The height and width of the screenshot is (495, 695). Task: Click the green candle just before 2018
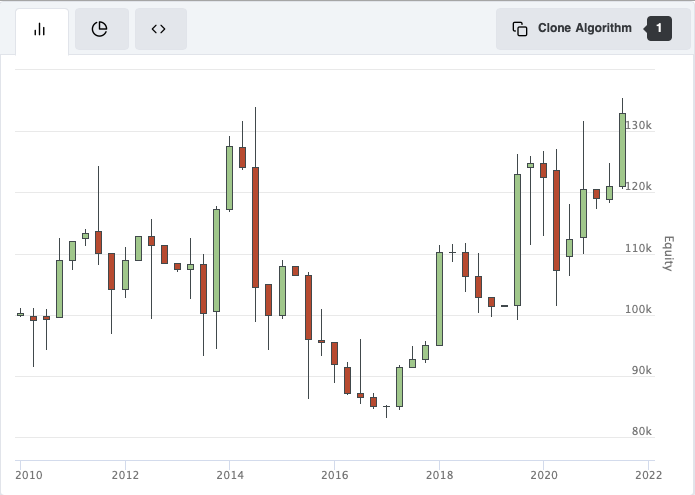439,298
